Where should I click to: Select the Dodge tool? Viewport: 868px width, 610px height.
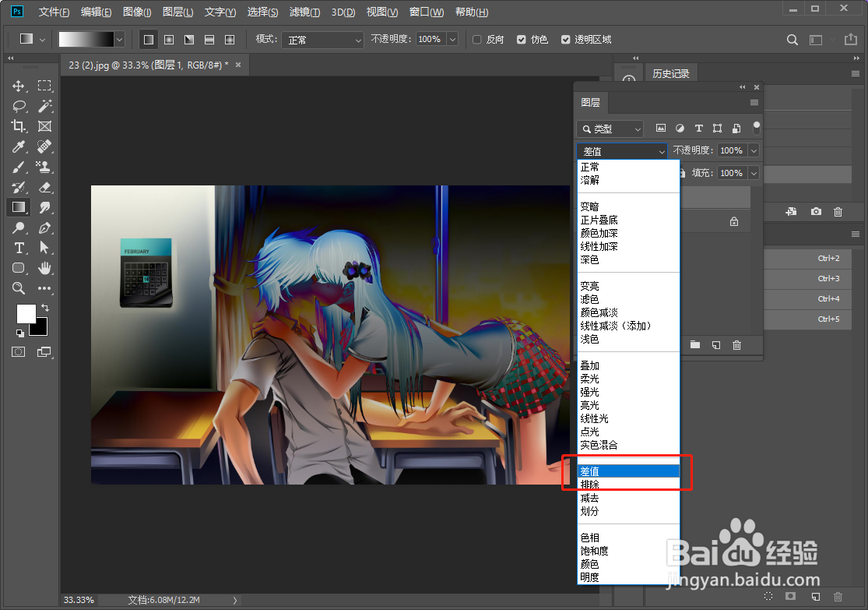point(19,227)
